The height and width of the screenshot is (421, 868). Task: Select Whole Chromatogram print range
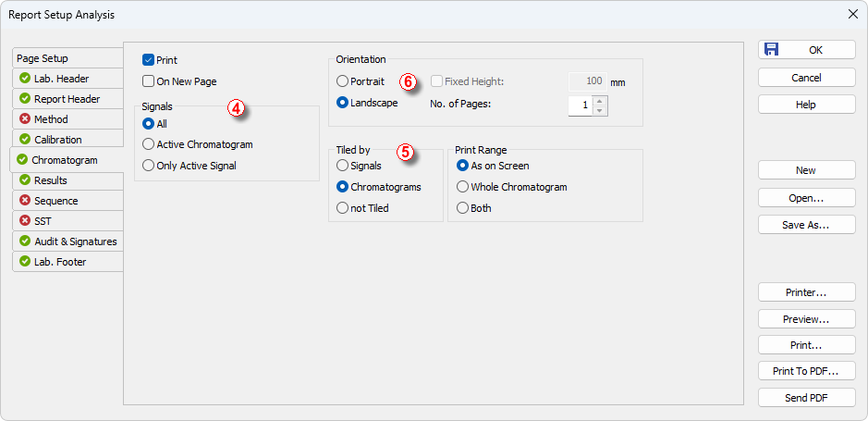point(463,187)
